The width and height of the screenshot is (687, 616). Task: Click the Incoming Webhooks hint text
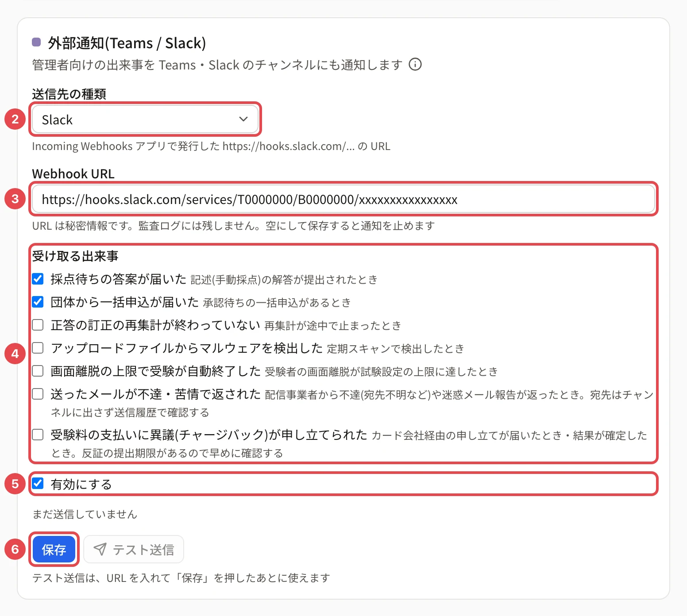[211, 146]
